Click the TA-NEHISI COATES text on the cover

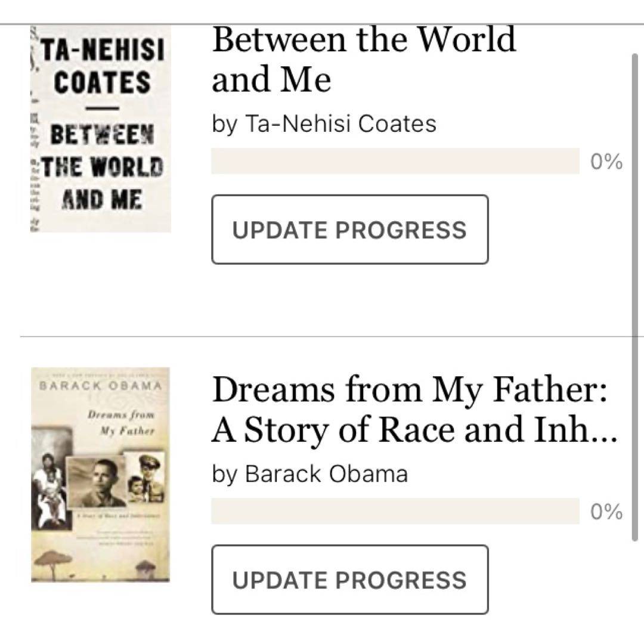103,67
